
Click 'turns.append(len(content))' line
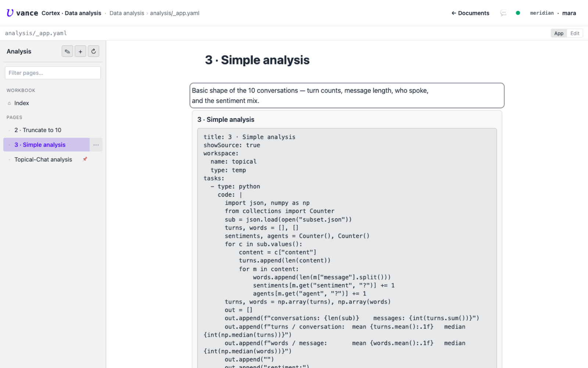pyautogui.click(x=285, y=261)
